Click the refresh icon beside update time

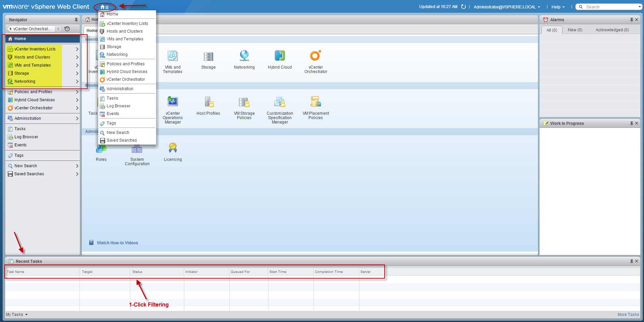pos(463,7)
